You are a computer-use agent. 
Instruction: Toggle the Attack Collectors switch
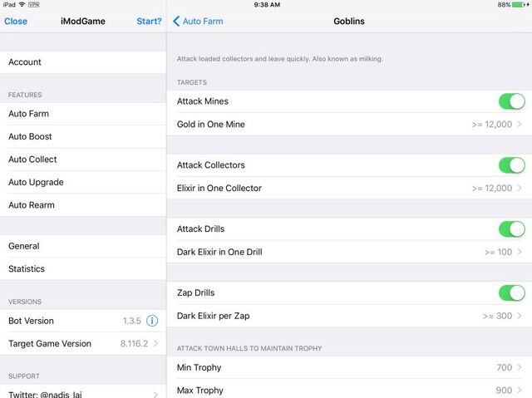(512, 165)
